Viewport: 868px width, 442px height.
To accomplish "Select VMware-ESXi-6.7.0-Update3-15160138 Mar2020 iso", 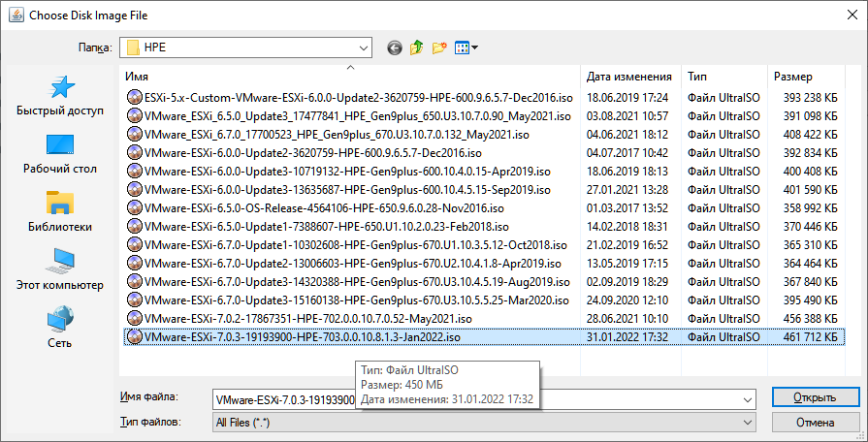I will 356,300.
